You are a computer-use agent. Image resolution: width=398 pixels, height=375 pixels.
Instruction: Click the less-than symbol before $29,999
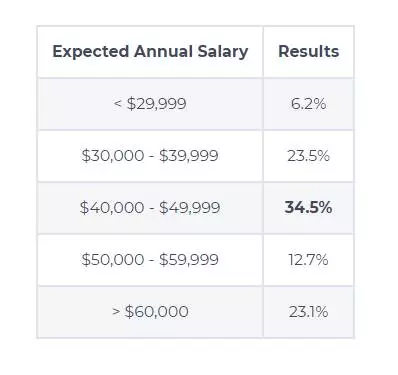118,104
